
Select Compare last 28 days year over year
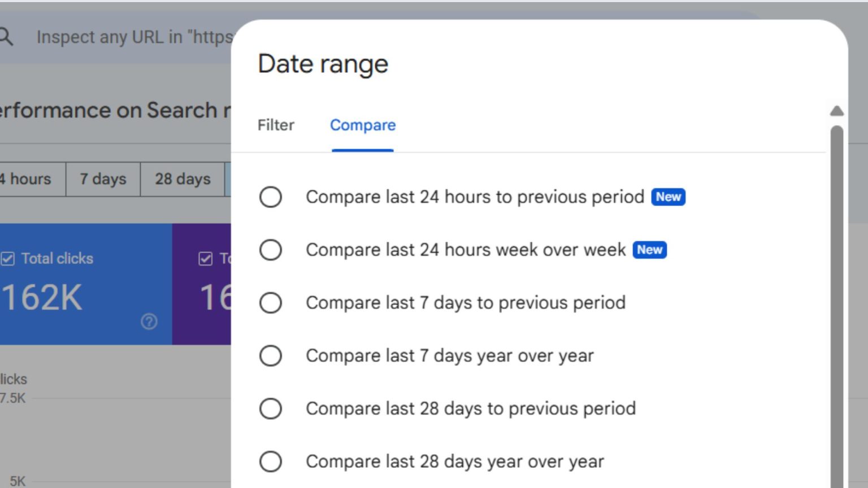tap(270, 461)
